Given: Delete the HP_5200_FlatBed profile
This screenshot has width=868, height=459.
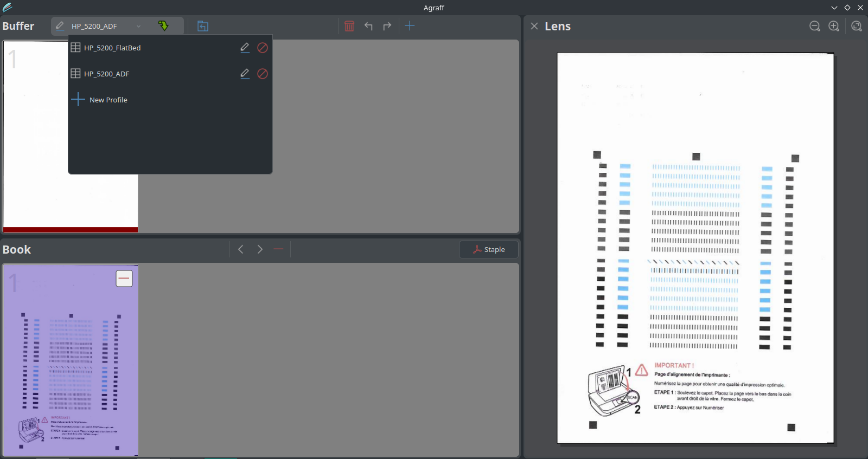Looking at the screenshot, I should tap(263, 48).
